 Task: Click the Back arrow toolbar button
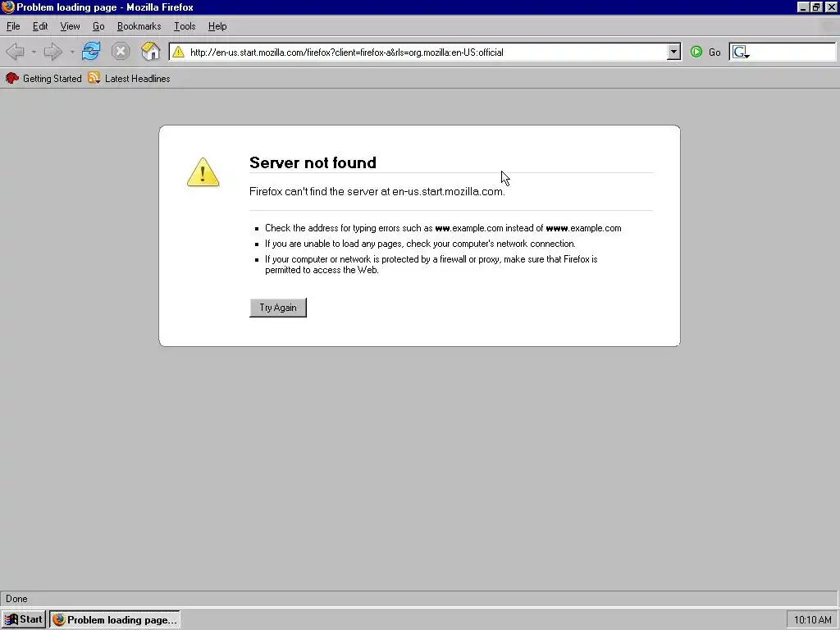tap(15, 52)
